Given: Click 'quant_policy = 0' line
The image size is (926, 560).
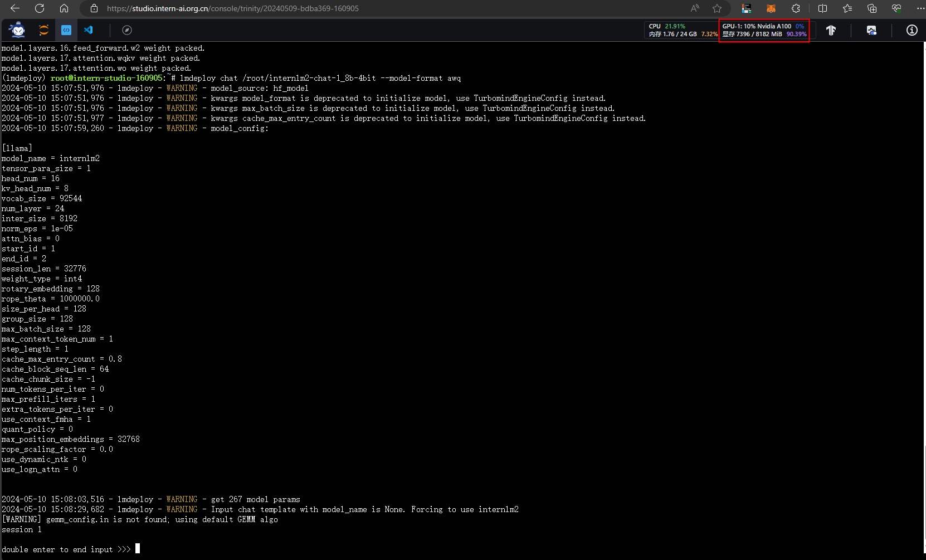Looking at the screenshot, I should [37, 429].
